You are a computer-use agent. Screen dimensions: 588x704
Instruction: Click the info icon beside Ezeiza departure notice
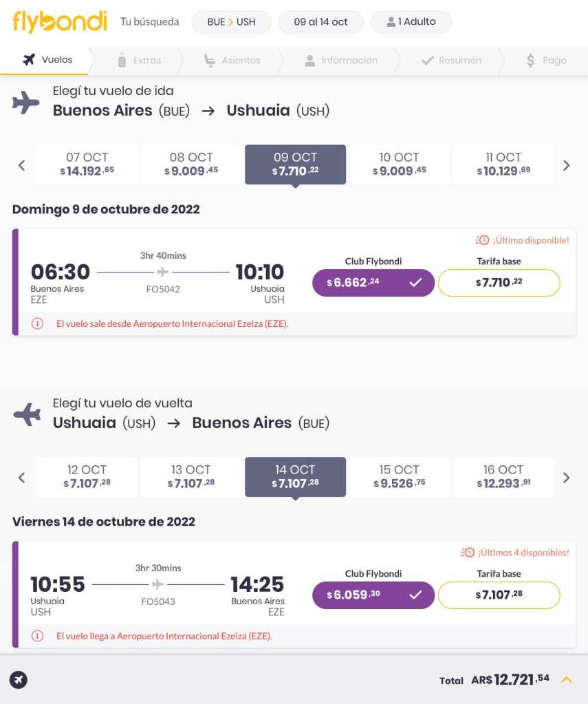click(x=37, y=323)
